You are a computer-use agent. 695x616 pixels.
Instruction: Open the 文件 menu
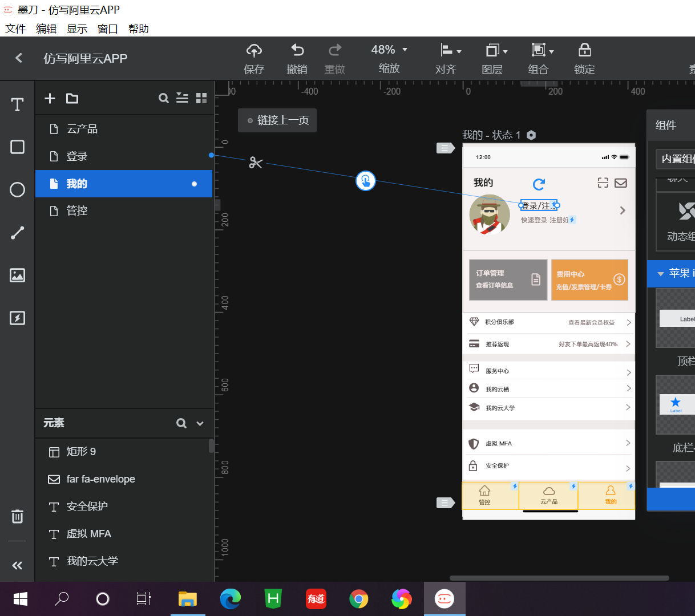(x=15, y=29)
